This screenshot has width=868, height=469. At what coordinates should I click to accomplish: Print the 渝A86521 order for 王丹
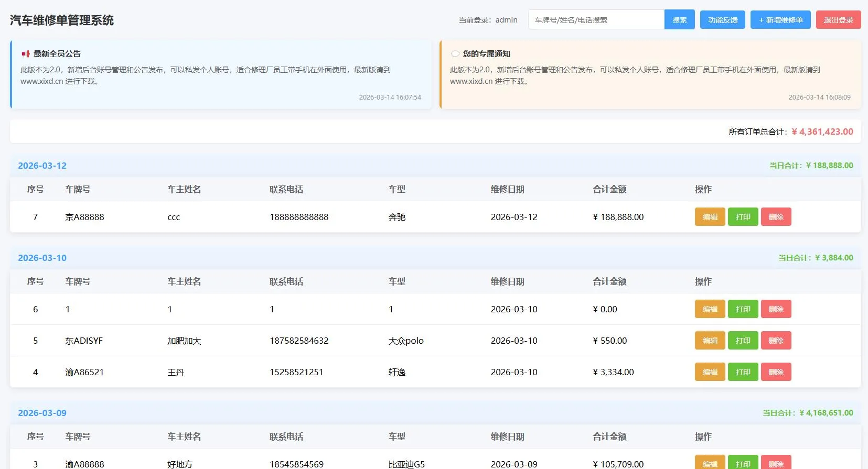coord(743,372)
